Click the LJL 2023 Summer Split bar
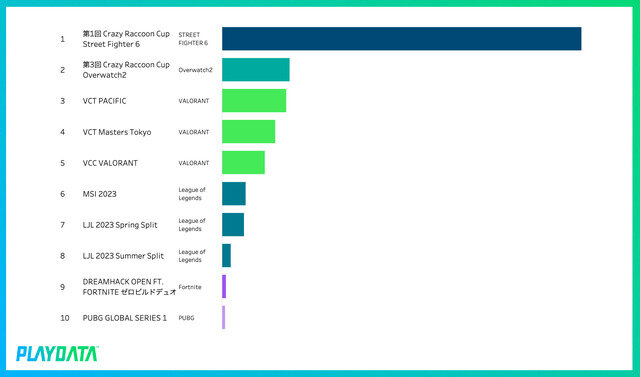640x377 pixels. (227, 255)
